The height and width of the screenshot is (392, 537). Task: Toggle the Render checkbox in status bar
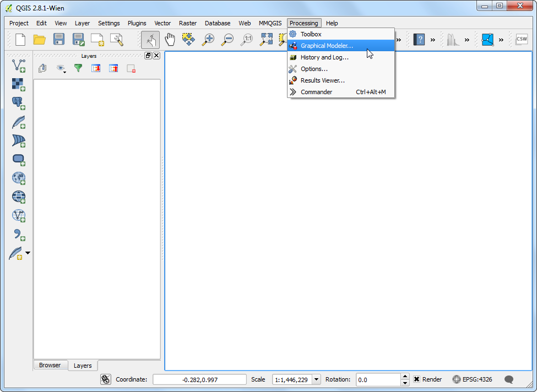point(416,379)
